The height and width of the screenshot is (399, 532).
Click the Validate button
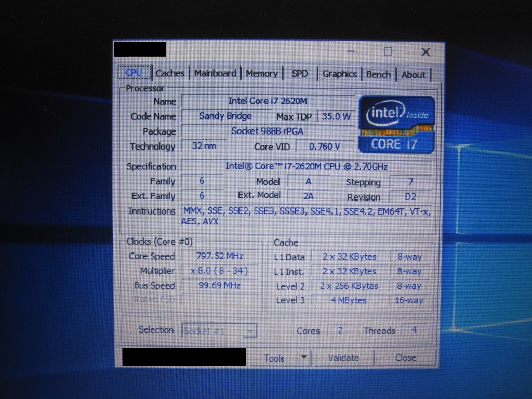343,358
